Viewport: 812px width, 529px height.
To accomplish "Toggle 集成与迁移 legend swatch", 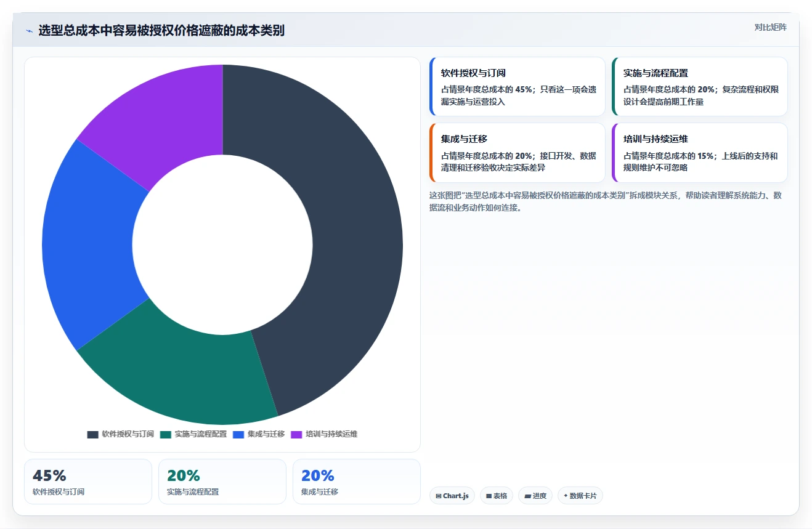I will 238,434.
